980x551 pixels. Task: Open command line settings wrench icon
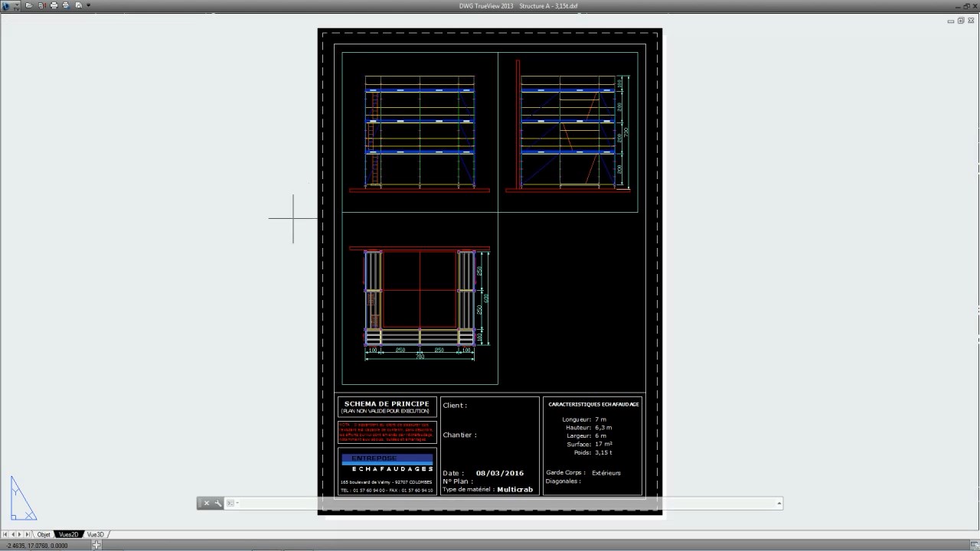tap(218, 503)
